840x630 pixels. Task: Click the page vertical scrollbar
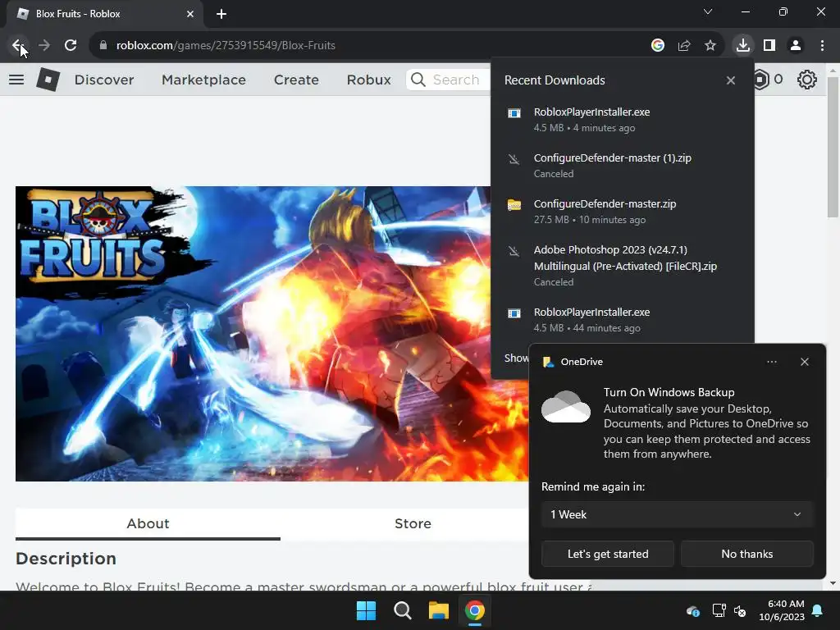[833, 148]
